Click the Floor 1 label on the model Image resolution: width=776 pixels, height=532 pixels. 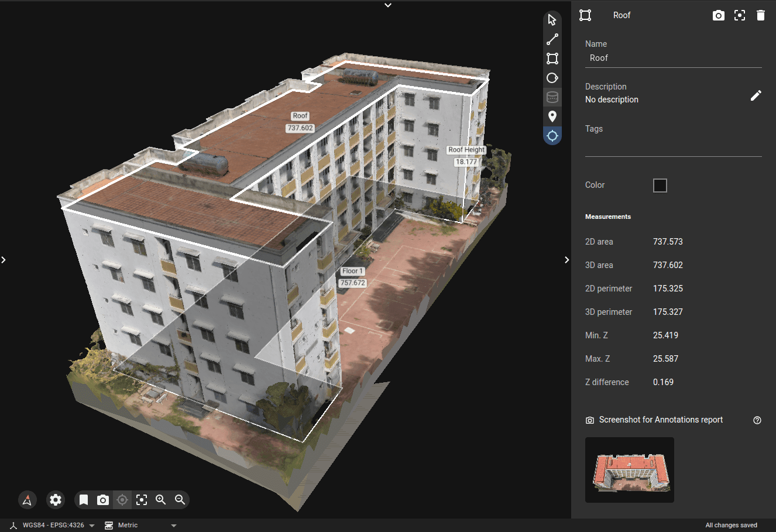click(x=353, y=271)
